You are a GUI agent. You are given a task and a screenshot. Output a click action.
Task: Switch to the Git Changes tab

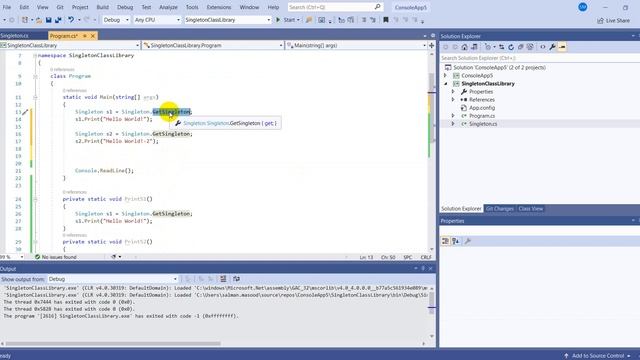(499, 209)
